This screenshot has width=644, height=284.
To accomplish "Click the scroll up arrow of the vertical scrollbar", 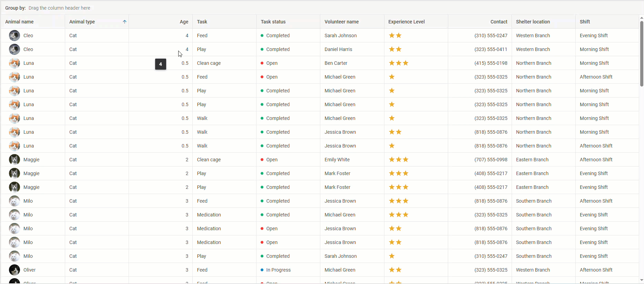I will (641, 18).
